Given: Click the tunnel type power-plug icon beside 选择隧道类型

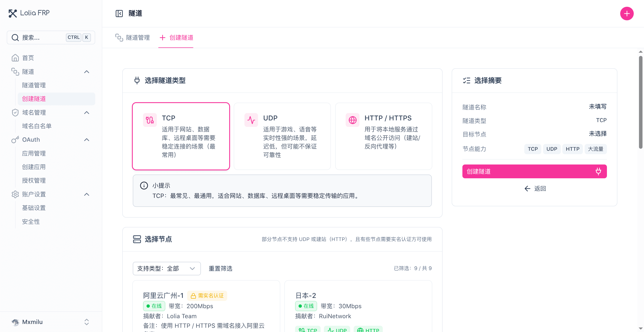Looking at the screenshot, I should point(137,80).
